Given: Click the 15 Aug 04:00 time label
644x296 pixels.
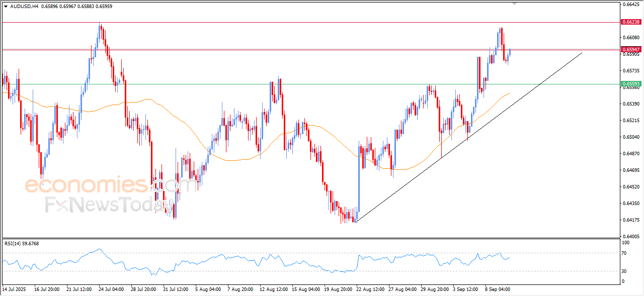Looking at the screenshot, I should [x=305, y=289].
